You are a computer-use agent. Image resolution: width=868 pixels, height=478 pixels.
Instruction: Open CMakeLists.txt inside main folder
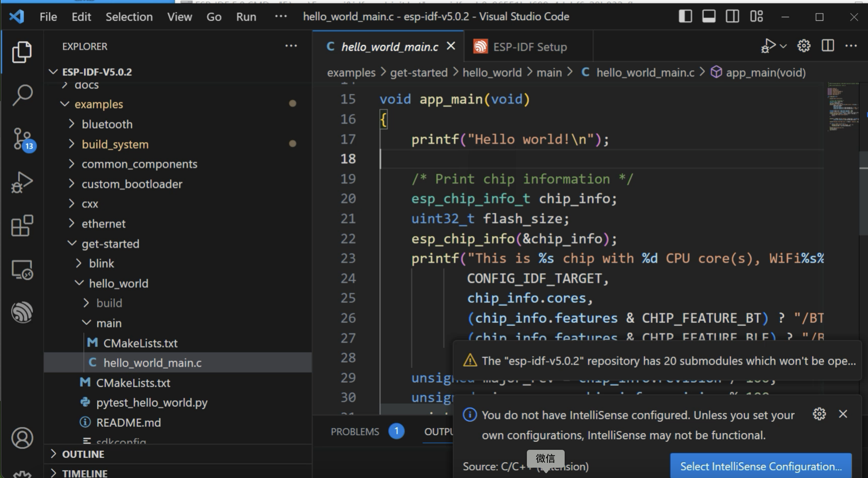(x=178, y=343)
